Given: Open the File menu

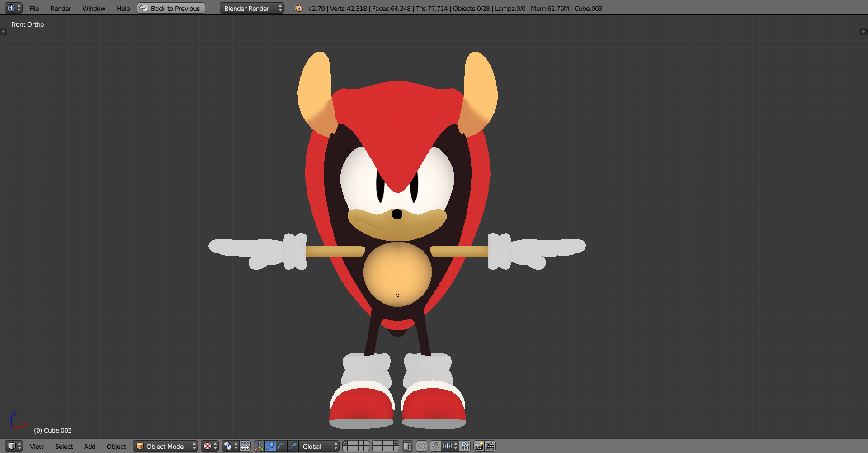Looking at the screenshot, I should pos(34,9).
